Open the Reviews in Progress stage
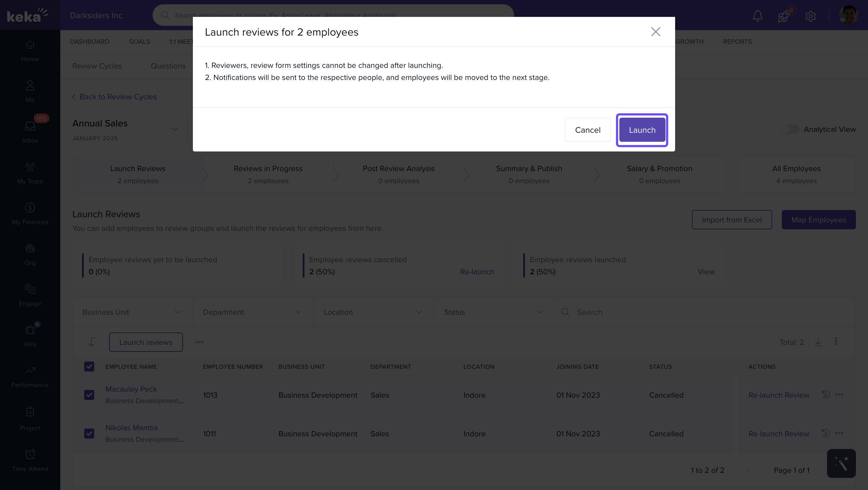 coord(268,174)
